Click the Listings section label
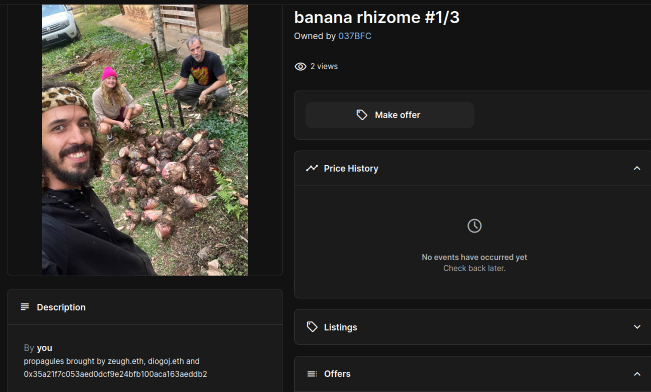Viewport: 651px width, 392px height. pos(340,327)
